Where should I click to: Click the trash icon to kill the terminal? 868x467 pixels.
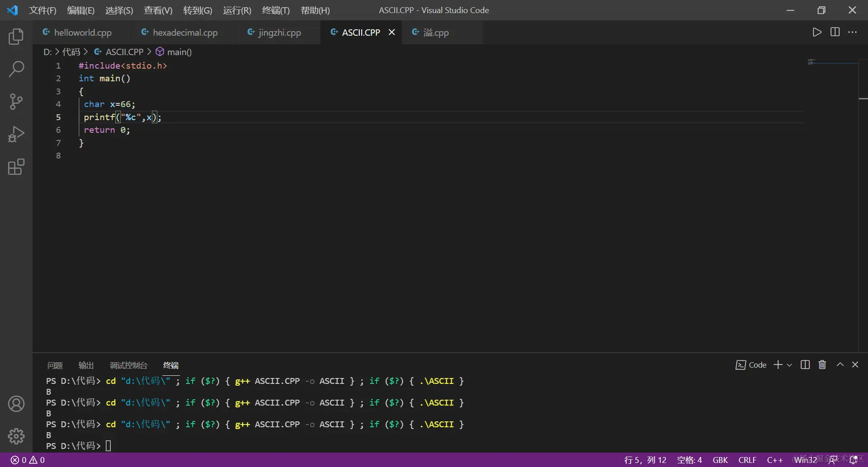(x=822, y=365)
